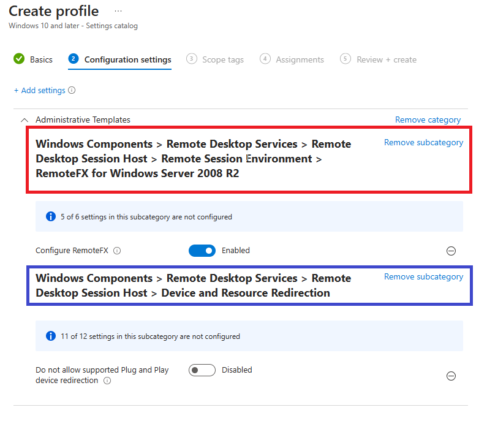Image resolution: width=487 pixels, height=448 pixels.
Task: Disable the Configure RemoteFX toggle
Action: (202, 251)
